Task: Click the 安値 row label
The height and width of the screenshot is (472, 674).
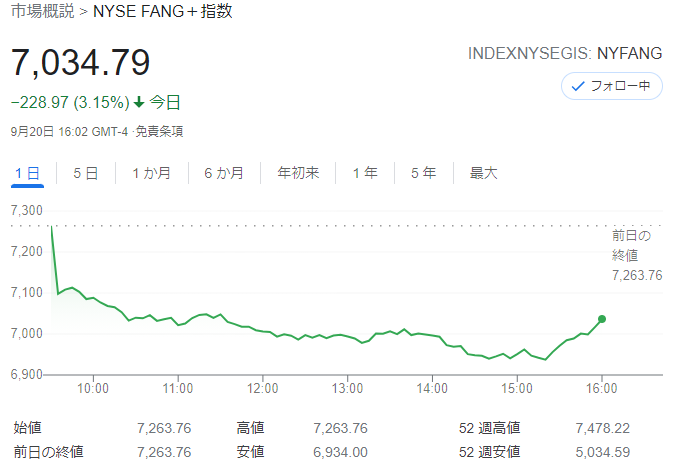Action: [x=250, y=452]
